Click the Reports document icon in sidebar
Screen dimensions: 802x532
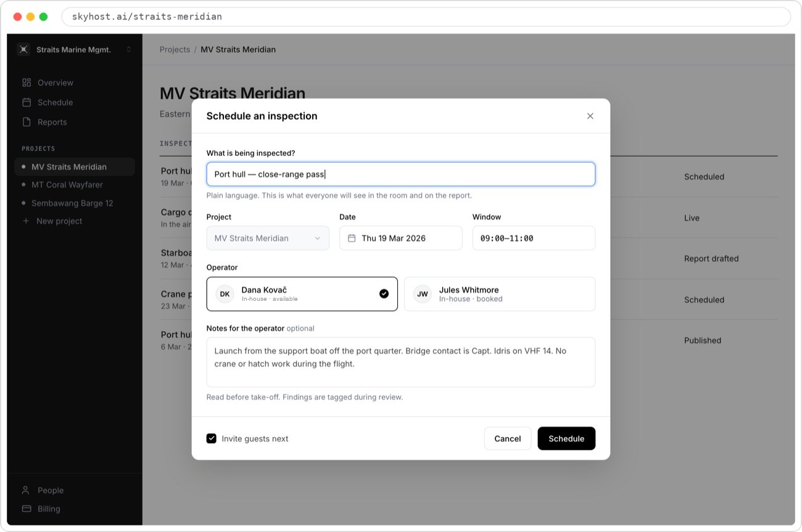coord(27,122)
